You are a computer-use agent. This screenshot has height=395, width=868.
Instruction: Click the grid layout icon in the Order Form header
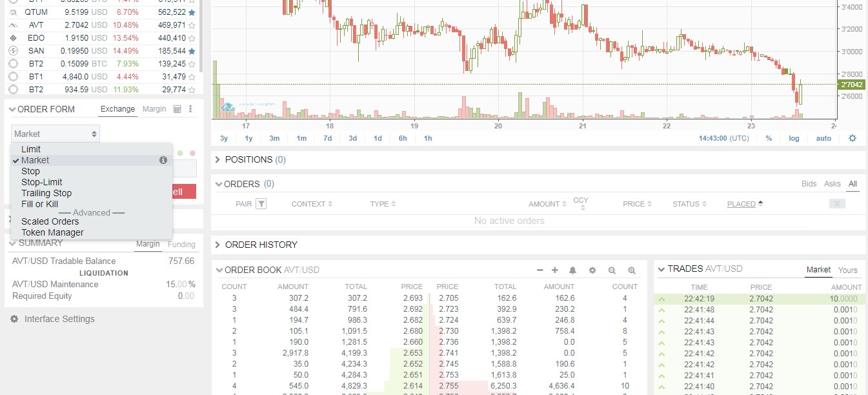[x=176, y=108]
